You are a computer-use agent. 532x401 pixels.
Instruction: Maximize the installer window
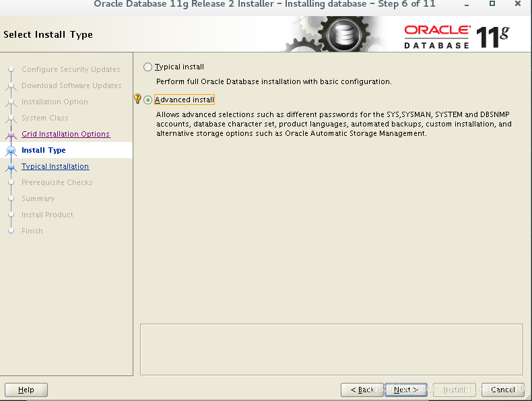click(492, 4)
